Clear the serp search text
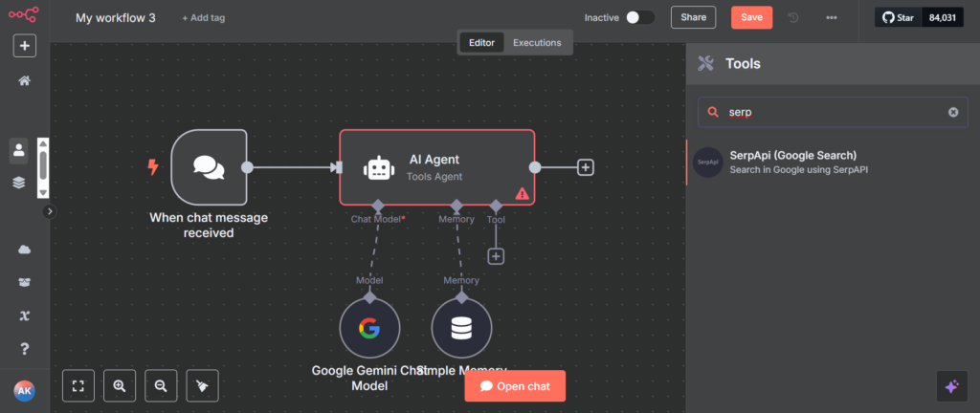 click(953, 112)
